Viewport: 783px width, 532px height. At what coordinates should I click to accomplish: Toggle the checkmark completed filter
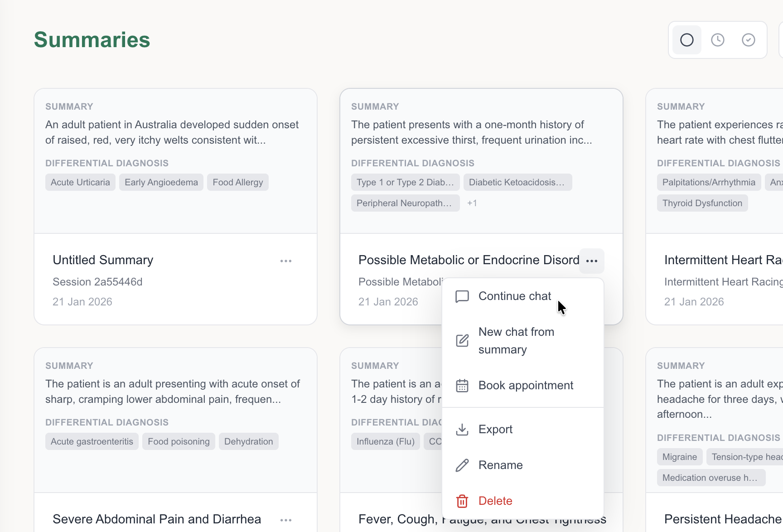click(748, 40)
